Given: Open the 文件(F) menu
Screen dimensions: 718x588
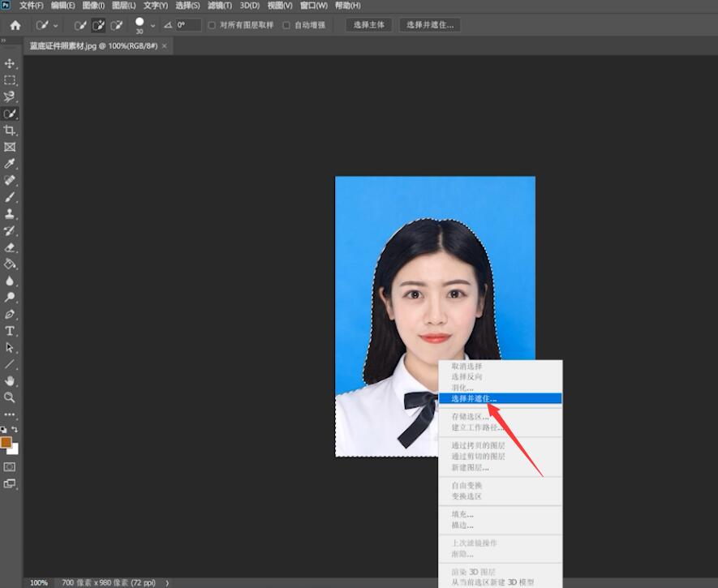Looking at the screenshot, I should 32,6.
